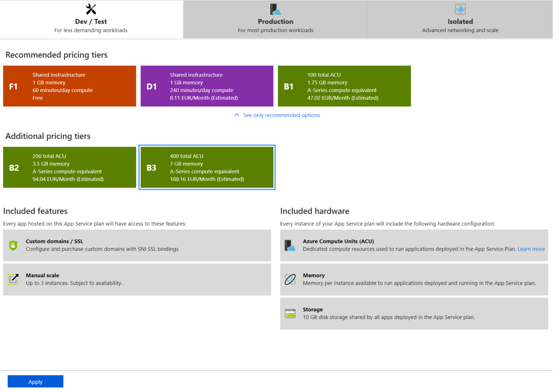Screen dimensions: 559x392
Task: Click the Custom domains / SSL shield icon
Action: click(x=13, y=245)
